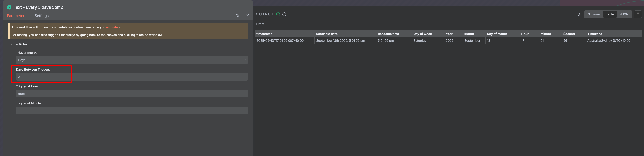The height and width of the screenshot is (156, 644).
Task: Switch output view to JSON
Action: click(x=624, y=14)
